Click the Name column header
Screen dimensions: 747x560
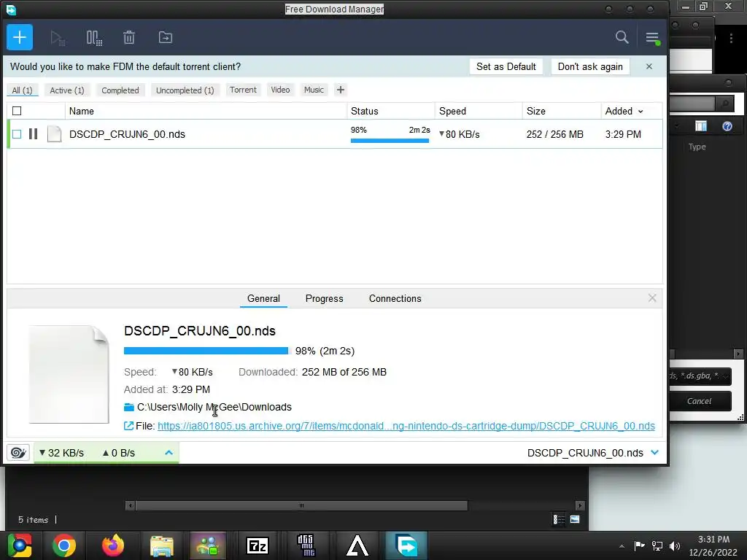tap(206, 111)
